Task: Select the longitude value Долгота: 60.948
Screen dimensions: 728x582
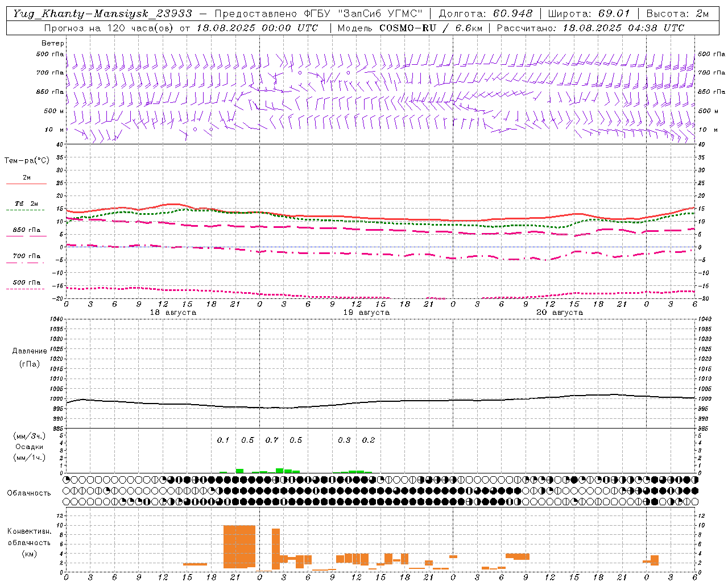Action: point(486,14)
